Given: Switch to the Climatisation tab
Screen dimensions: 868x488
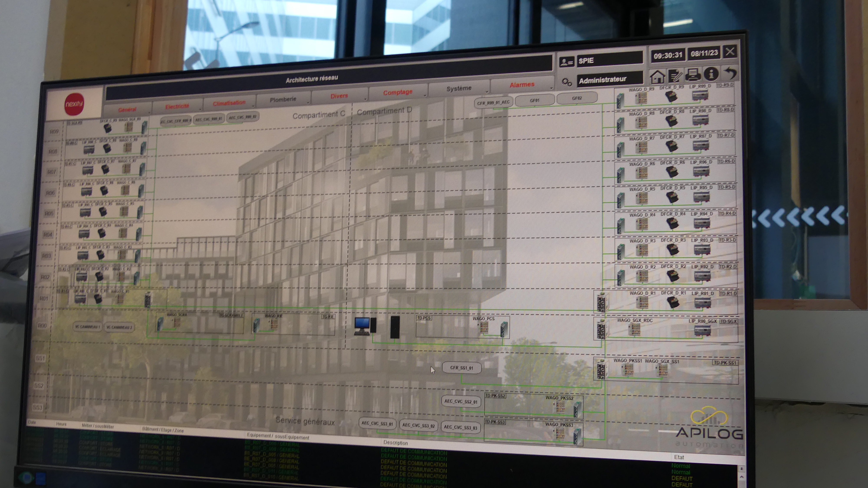Looking at the screenshot, I should 229,103.
